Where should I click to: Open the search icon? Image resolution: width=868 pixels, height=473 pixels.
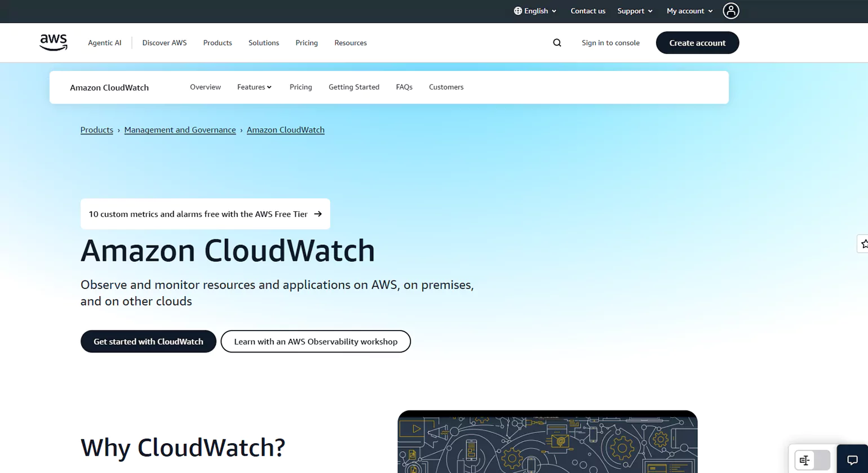[556, 42]
